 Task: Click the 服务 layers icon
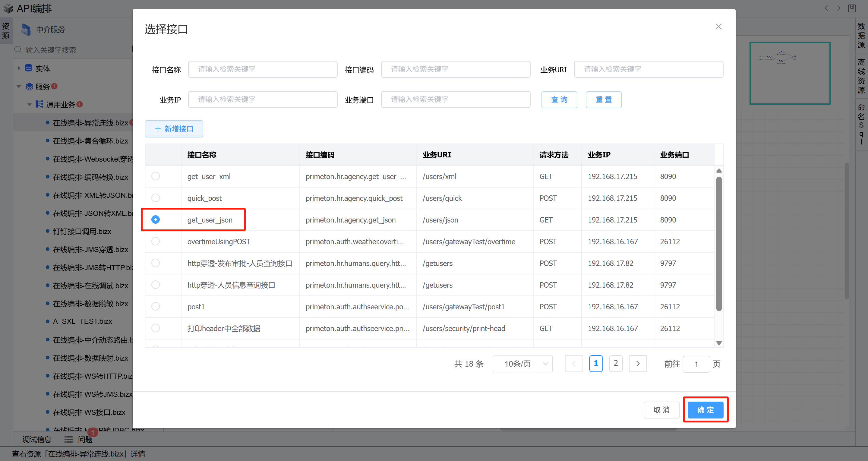[29, 87]
